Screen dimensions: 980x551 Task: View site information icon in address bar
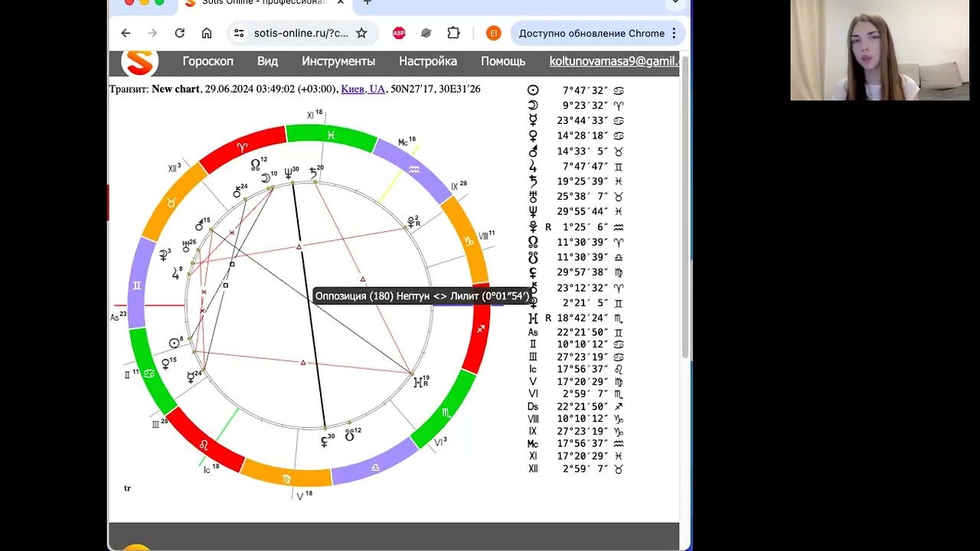click(x=239, y=33)
